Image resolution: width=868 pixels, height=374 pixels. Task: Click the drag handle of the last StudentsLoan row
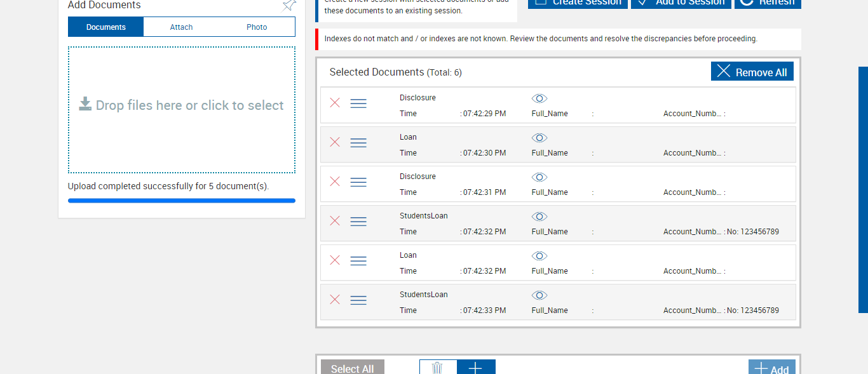click(358, 300)
